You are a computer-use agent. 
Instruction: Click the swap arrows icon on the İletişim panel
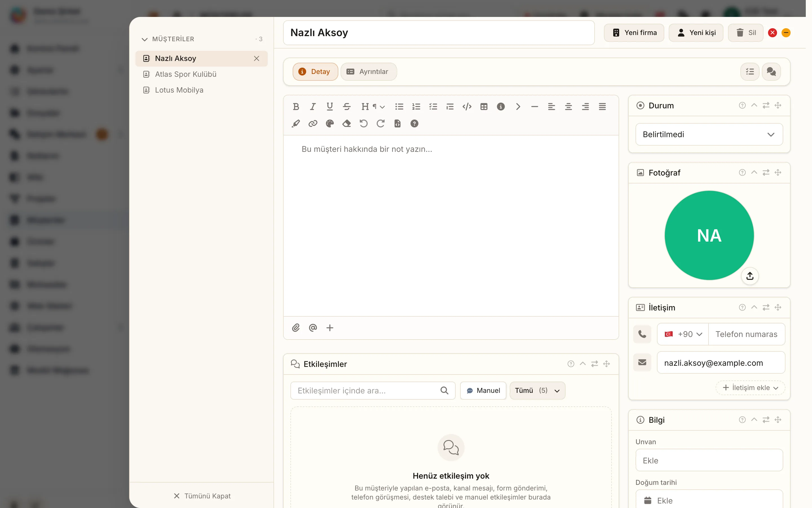(766, 307)
